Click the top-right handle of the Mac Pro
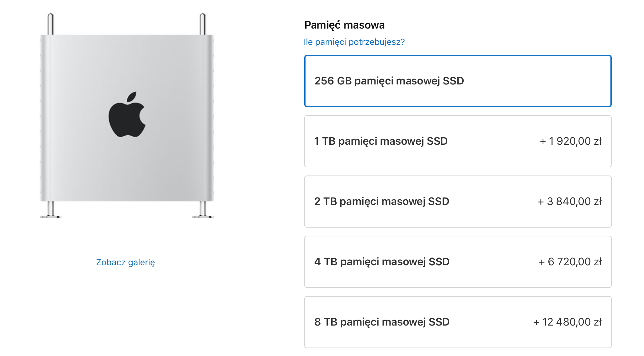Image resolution: width=644 pixels, height=356 pixels. point(203,24)
